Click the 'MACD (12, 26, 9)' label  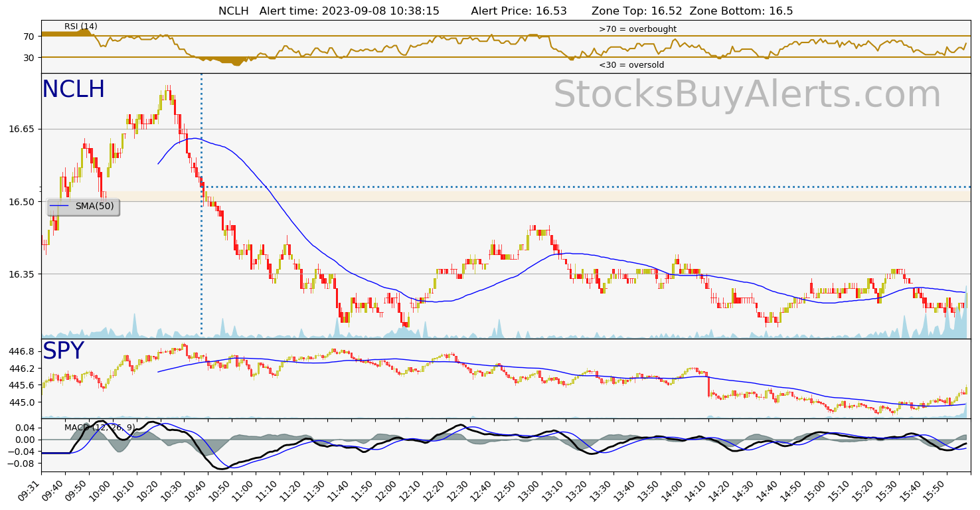[x=100, y=428]
